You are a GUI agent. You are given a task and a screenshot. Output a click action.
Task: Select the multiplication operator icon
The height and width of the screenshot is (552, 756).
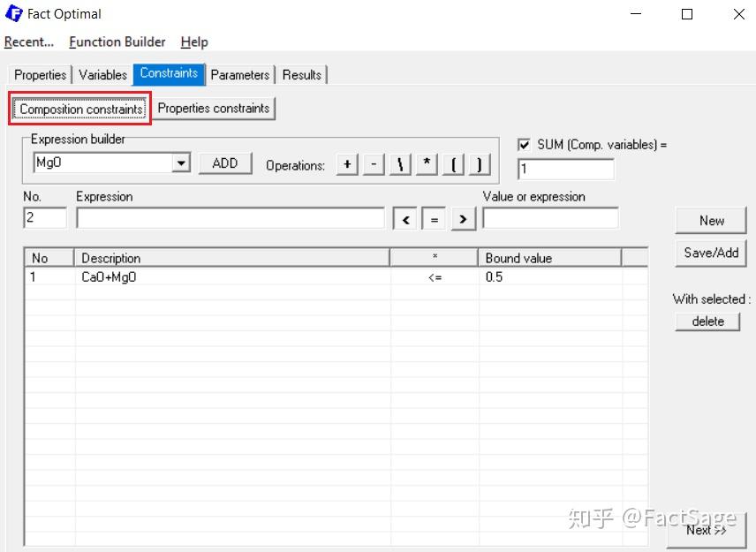[426, 164]
